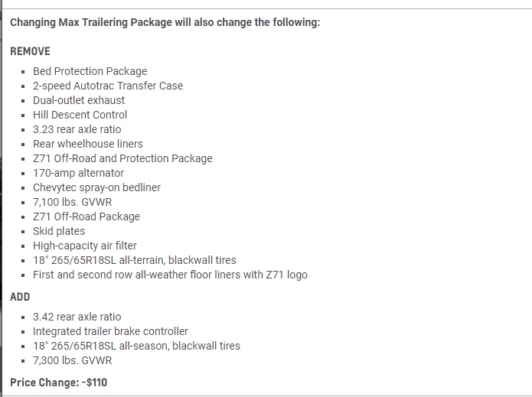532x397 pixels.
Task: Click the ADD section label
Action: click(x=20, y=297)
